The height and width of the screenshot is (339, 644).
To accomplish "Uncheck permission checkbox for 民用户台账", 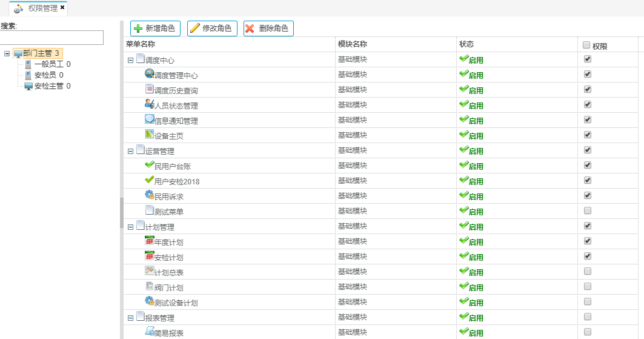I will tap(587, 165).
